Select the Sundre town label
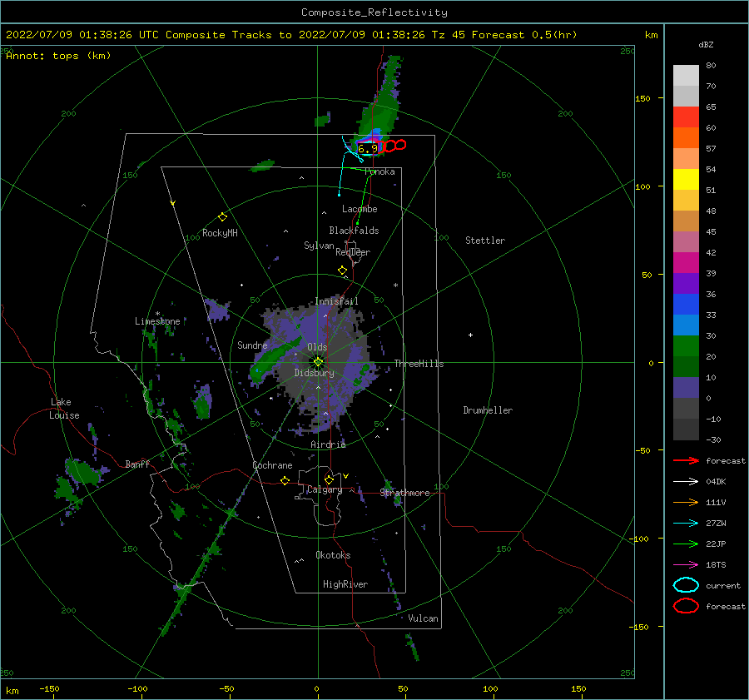 252,345
